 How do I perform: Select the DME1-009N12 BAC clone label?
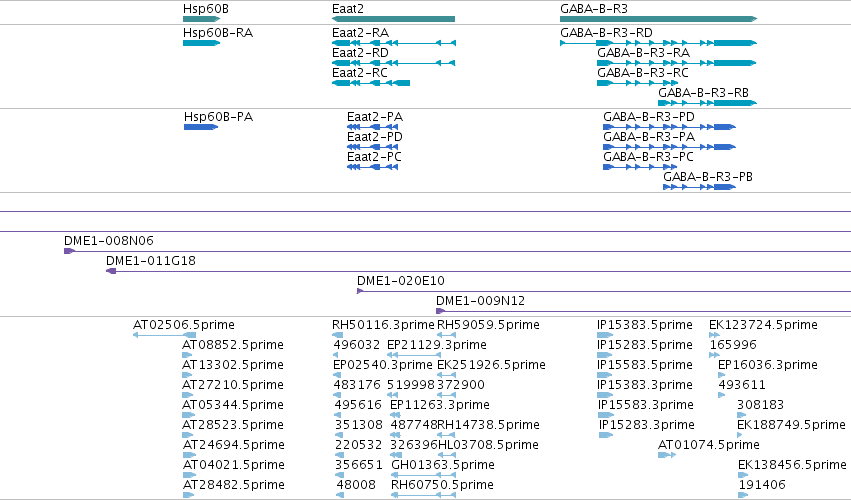point(480,301)
